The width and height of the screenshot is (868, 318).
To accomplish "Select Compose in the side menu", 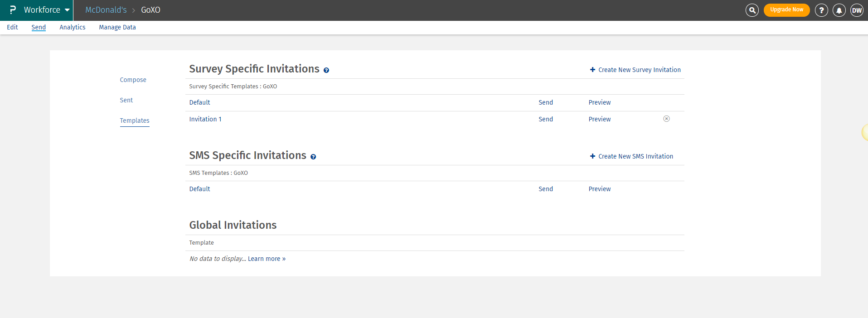I will (x=133, y=80).
